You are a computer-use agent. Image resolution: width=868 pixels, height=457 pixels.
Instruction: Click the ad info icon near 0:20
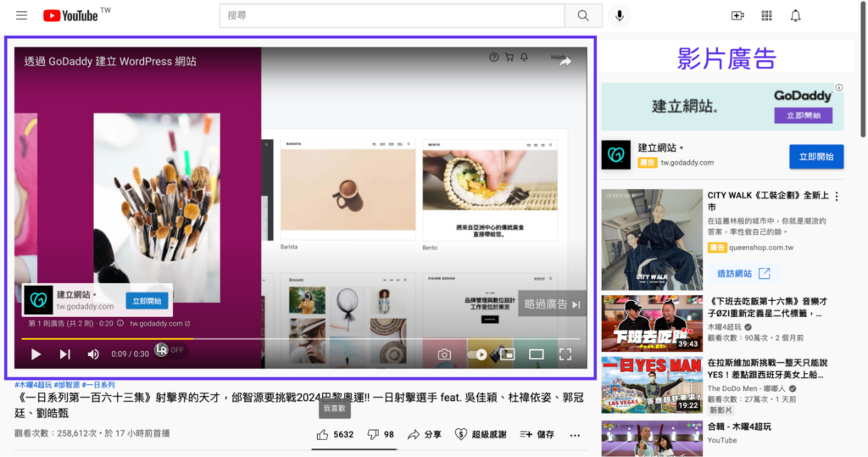120,324
